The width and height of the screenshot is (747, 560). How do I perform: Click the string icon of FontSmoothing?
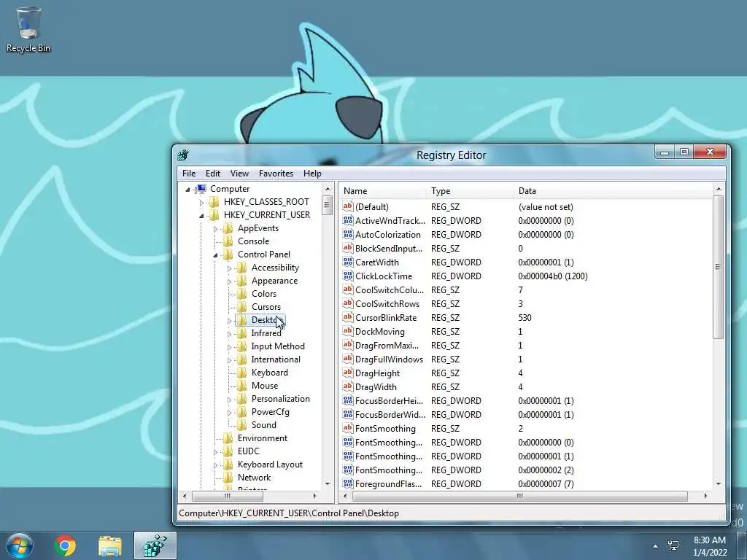click(348, 428)
